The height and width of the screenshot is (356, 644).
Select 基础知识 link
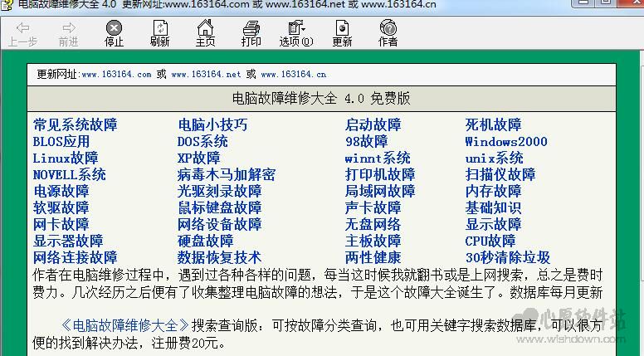(493, 207)
